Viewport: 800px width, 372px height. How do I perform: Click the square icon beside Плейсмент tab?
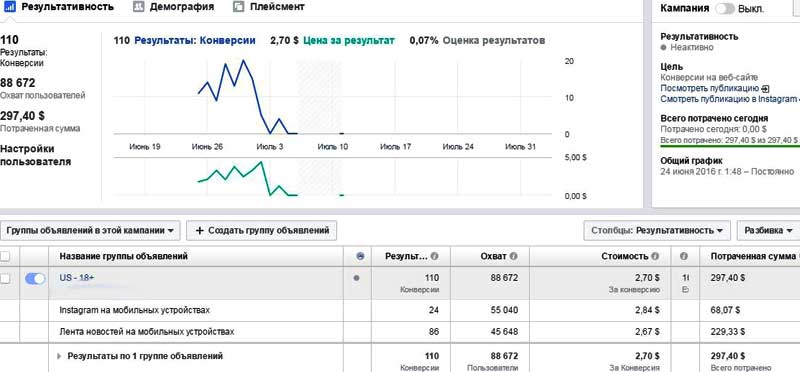coord(238,7)
